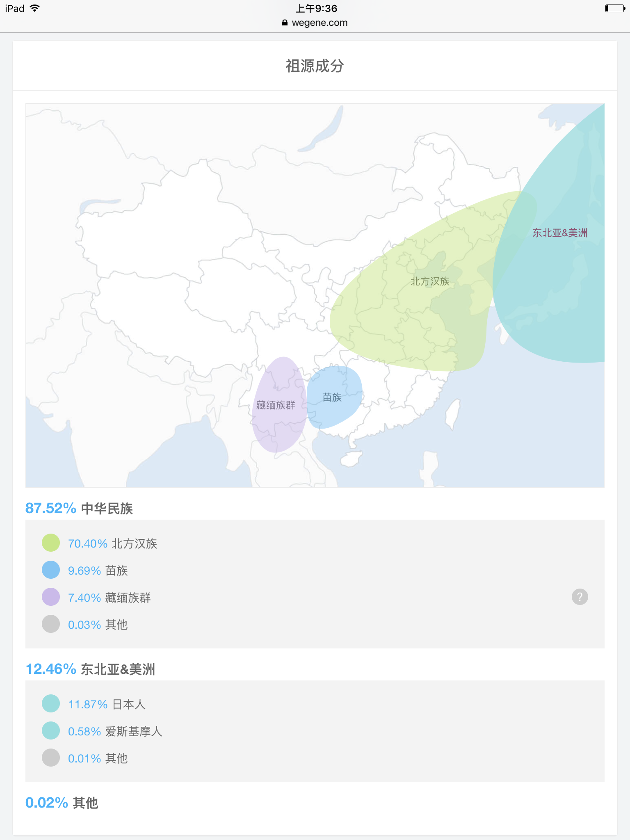This screenshot has width=630, height=840.
Task: Select the green 北方汉族 legend circle
Action: coord(51,543)
